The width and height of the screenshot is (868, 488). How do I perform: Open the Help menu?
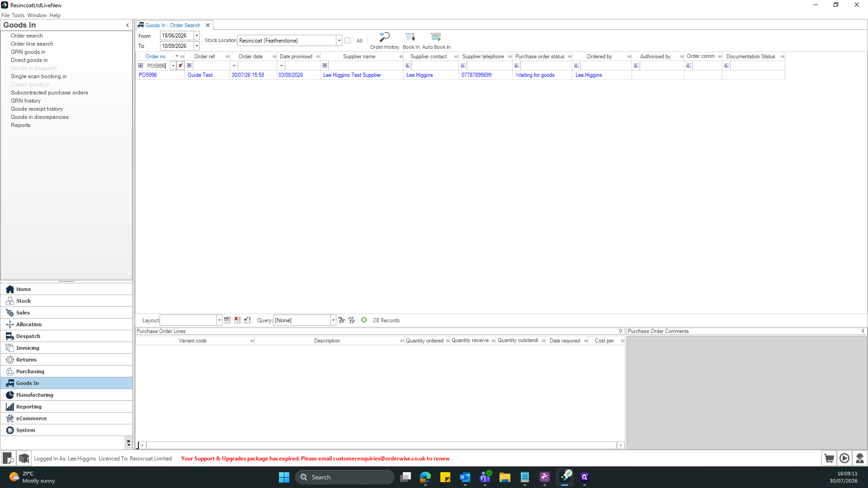(x=55, y=15)
